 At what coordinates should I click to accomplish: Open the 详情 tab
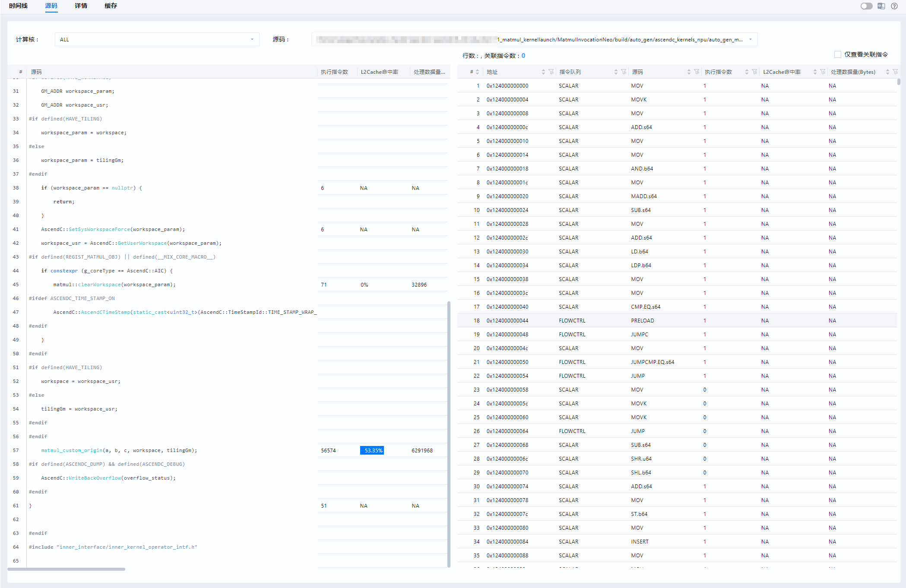click(81, 6)
